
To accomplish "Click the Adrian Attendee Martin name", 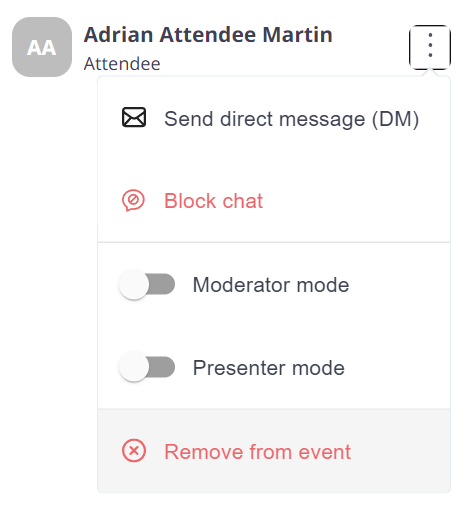I will tap(208, 35).
